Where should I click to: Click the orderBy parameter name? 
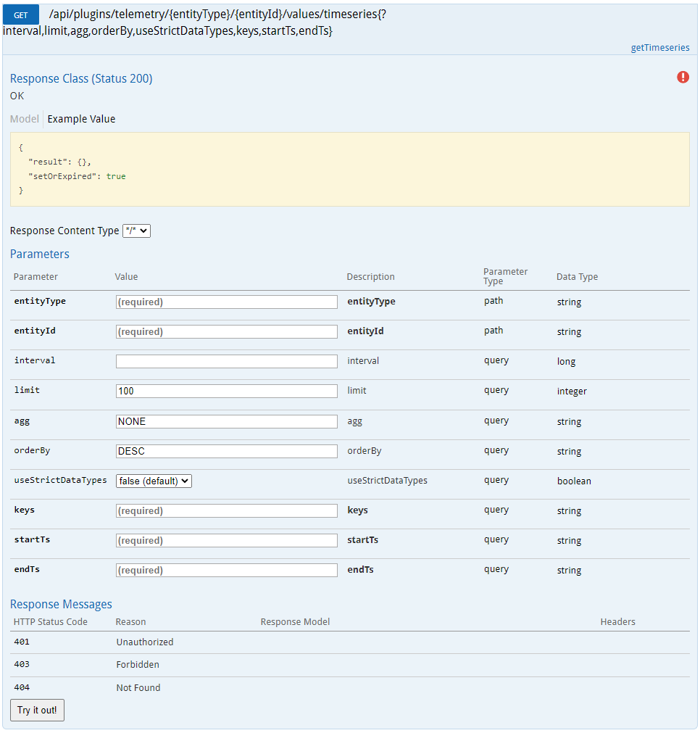click(x=32, y=451)
